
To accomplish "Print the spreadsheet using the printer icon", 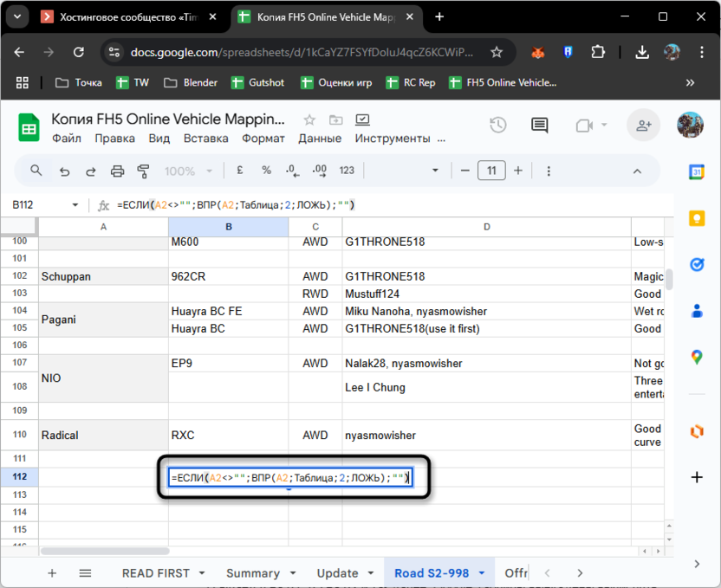I will 117,171.
